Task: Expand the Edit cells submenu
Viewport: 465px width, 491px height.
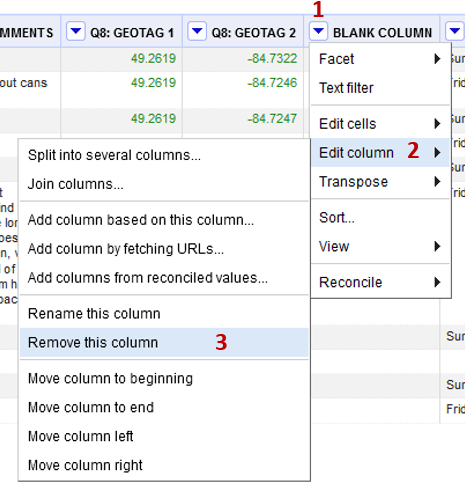Action: coord(380,124)
